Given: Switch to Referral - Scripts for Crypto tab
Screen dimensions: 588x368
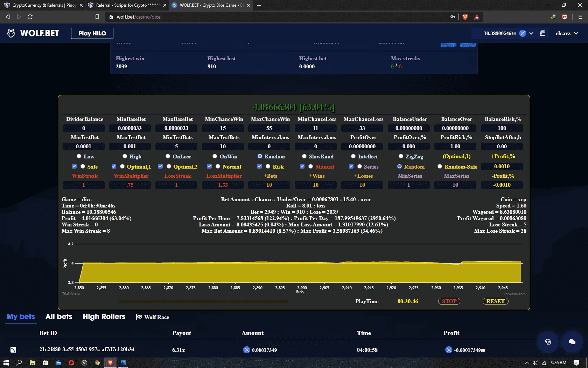Looking at the screenshot, I should point(127,5).
